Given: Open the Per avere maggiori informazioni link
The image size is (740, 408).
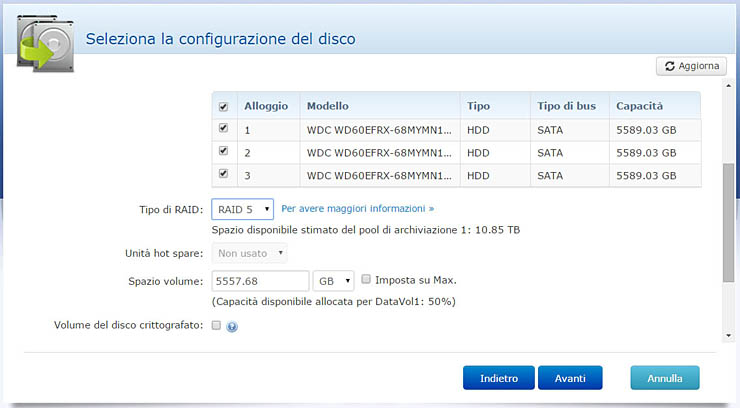Looking at the screenshot, I should point(357,210).
